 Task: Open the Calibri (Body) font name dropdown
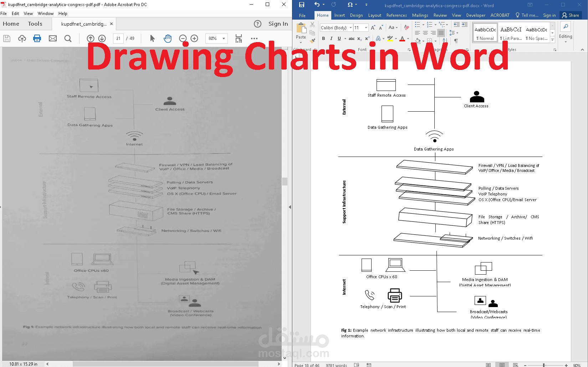(x=351, y=27)
